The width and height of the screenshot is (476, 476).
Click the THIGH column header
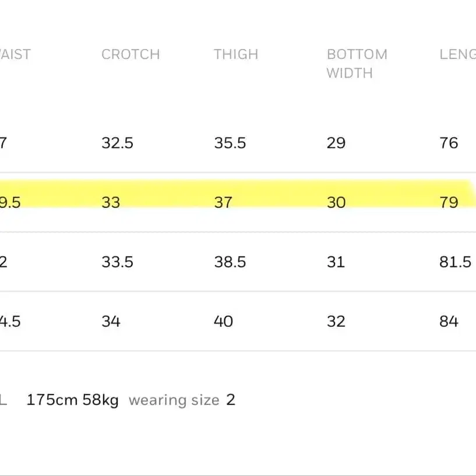click(236, 55)
